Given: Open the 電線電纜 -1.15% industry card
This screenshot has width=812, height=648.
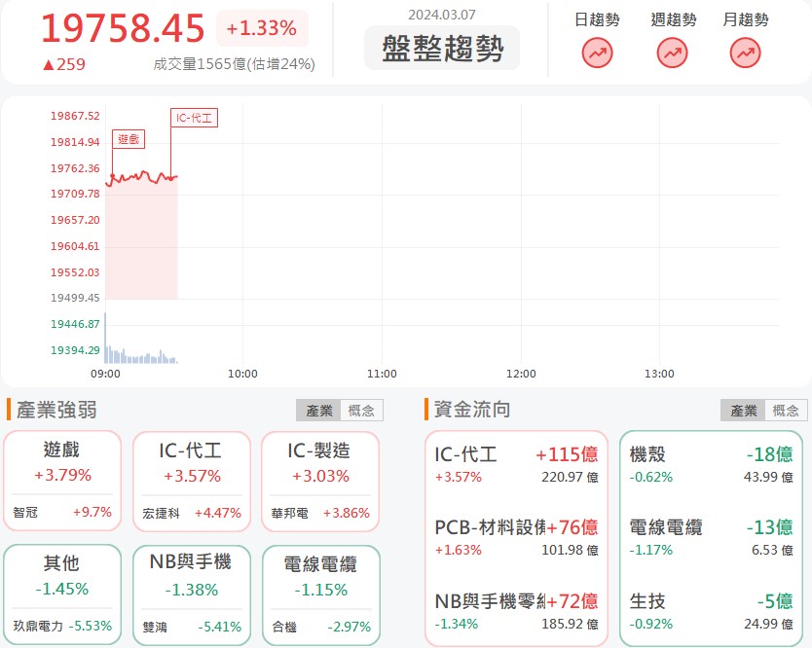Looking at the screenshot, I should [321, 595].
